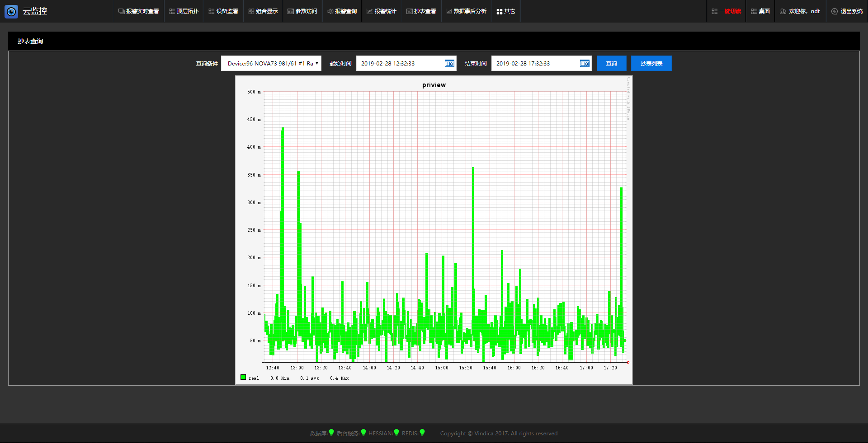Click the 后台服务 status indicator light

click(x=363, y=433)
